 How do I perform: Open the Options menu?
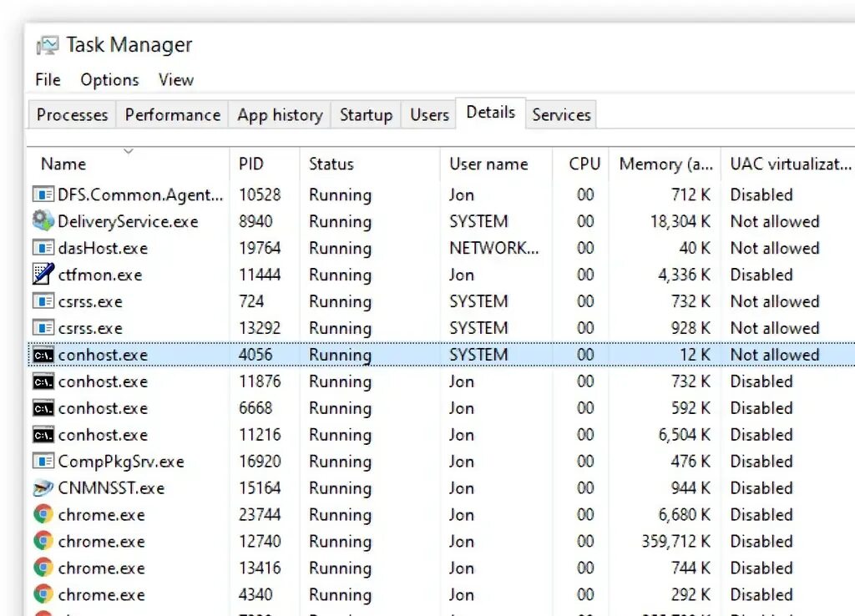coord(109,80)
